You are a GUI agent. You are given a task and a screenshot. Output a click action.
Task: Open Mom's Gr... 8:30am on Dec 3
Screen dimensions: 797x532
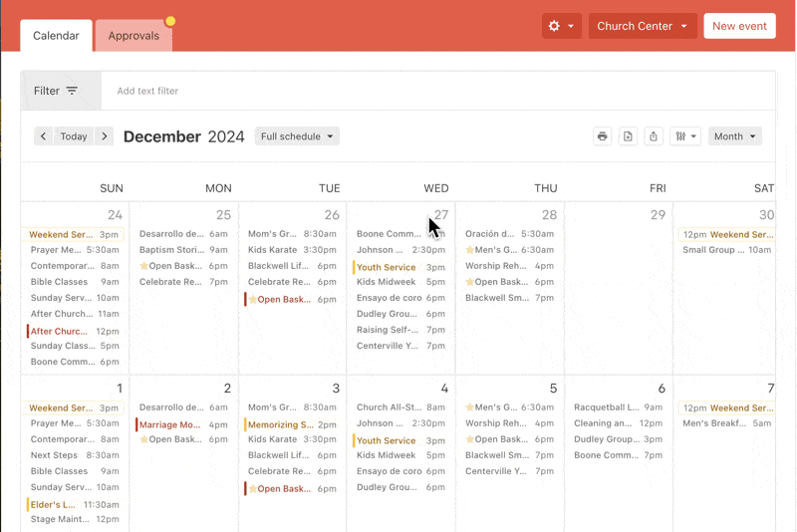point(292,407)
